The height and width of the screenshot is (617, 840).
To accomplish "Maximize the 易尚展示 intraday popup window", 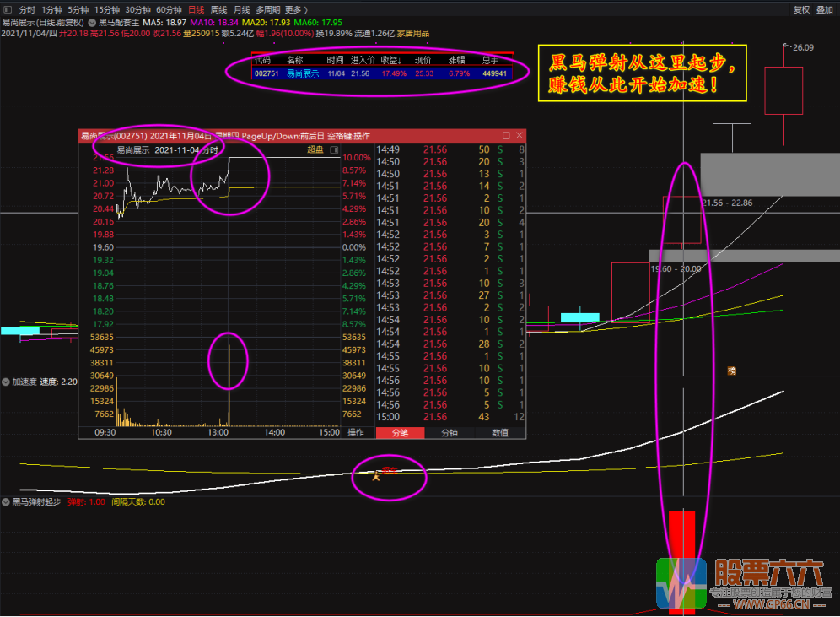I will [x=506, y=136].
